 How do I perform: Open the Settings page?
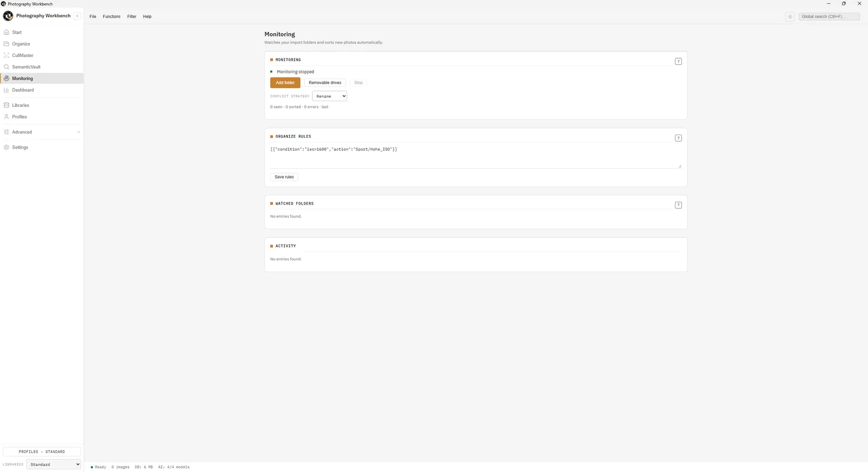pos(42,147)
